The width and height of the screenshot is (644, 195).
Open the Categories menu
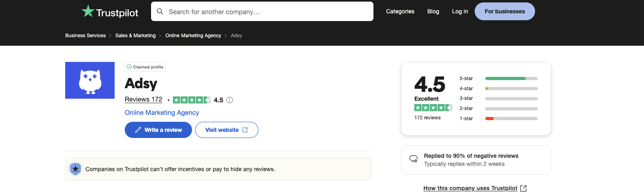tap(400, 11)
